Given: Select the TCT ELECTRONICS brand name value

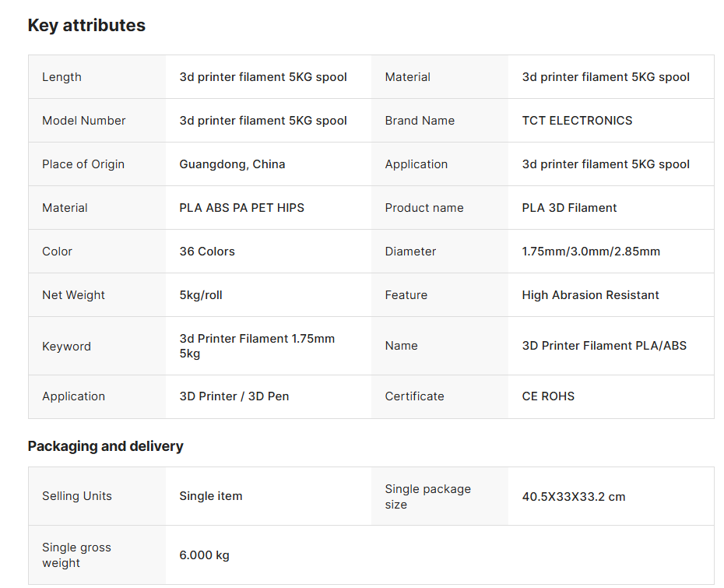Looking at the screenshot, I should point(577,121).
